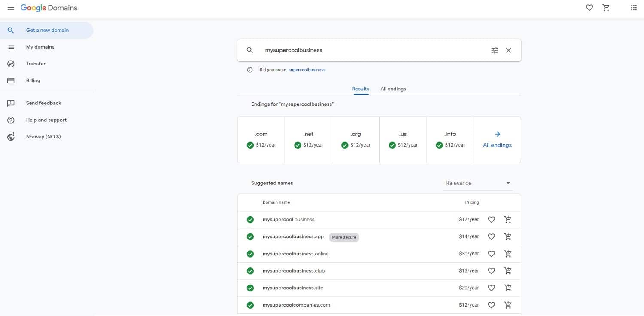Open the Billing section icon
The width and height of the screenshot is (644, 316).
click(x=11, y=80)
